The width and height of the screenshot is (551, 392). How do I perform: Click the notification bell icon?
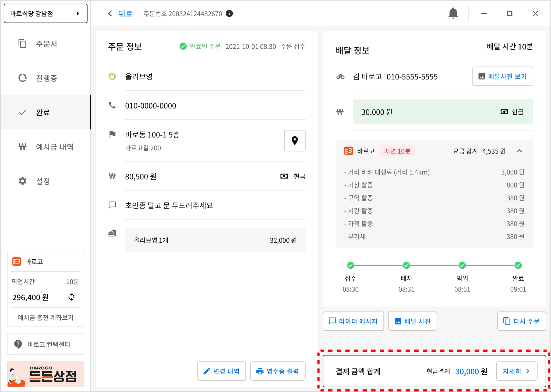pyautogui.click(x=453, y=13)
